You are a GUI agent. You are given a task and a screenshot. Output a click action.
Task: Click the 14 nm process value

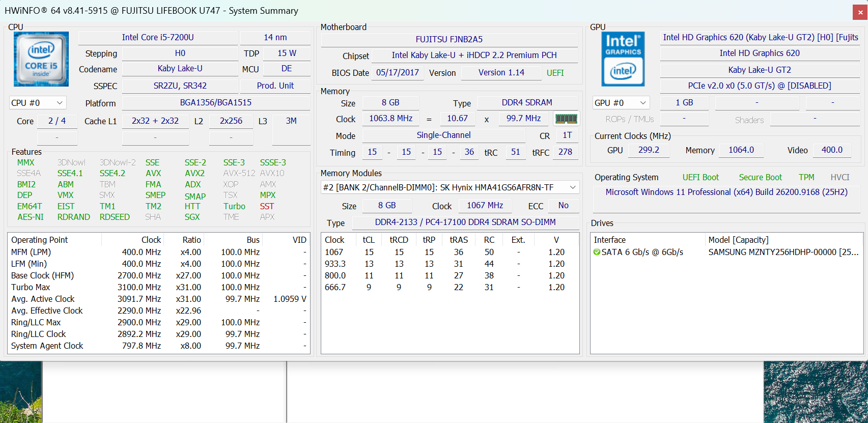[x=275, y=37]
